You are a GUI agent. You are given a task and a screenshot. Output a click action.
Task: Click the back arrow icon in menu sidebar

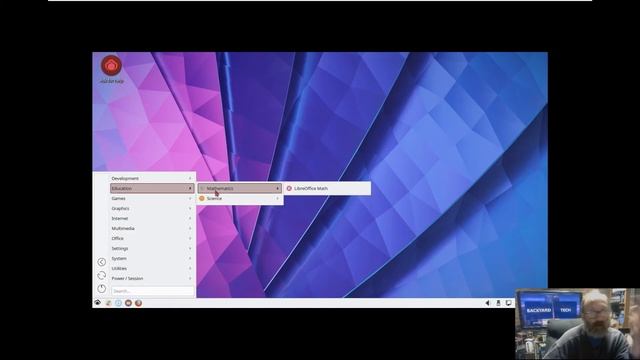coord(102,262)
